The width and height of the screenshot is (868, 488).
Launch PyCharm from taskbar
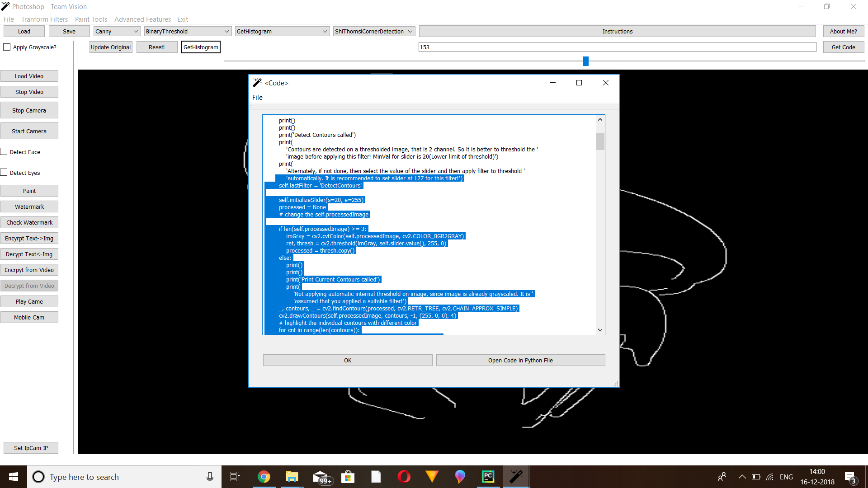pos(488,477)
